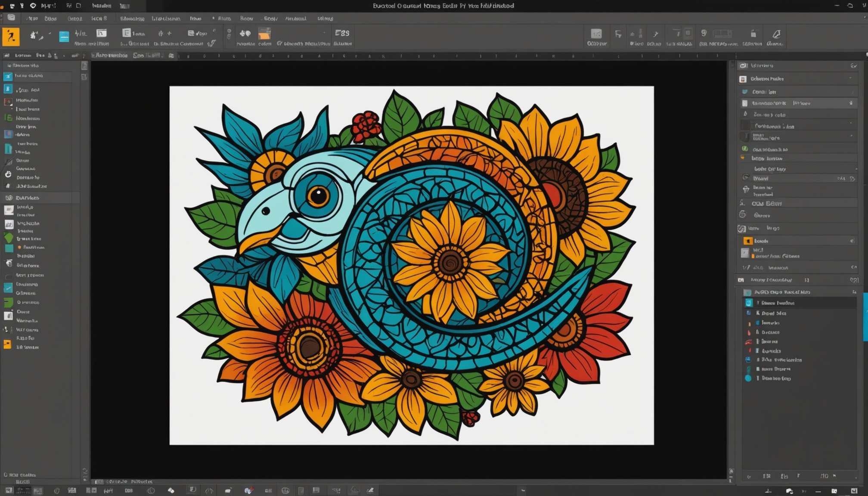Open the 'Arvdoud' menu in the menu bar
The image size is (868, 496).
point(295,19)
